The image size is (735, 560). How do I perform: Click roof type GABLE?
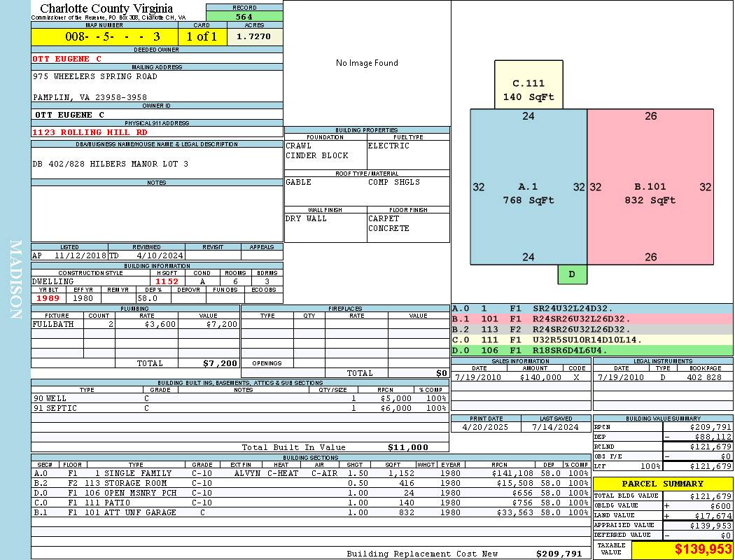pos(299,182)
